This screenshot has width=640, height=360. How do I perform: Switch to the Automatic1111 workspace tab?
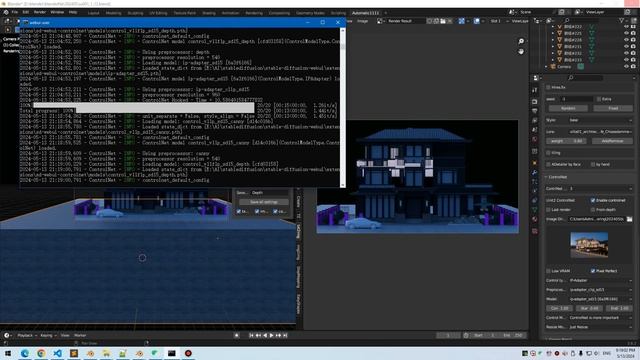[365, 13]
